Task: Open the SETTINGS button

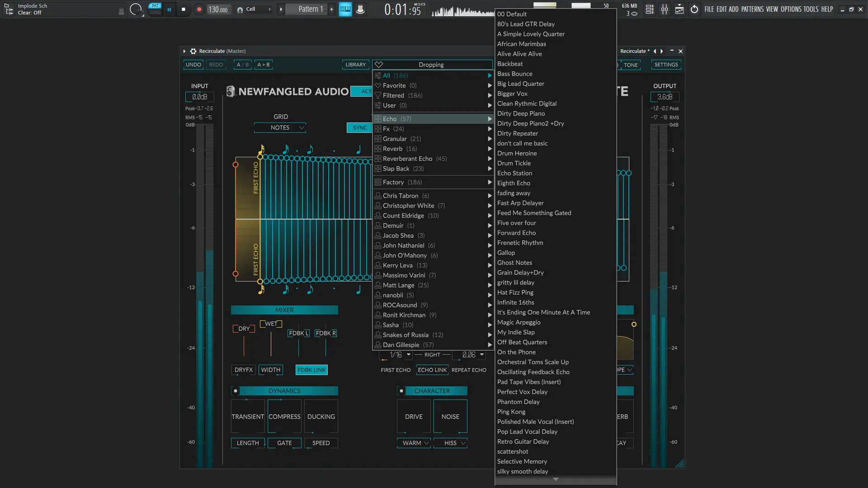Action: 666,65
